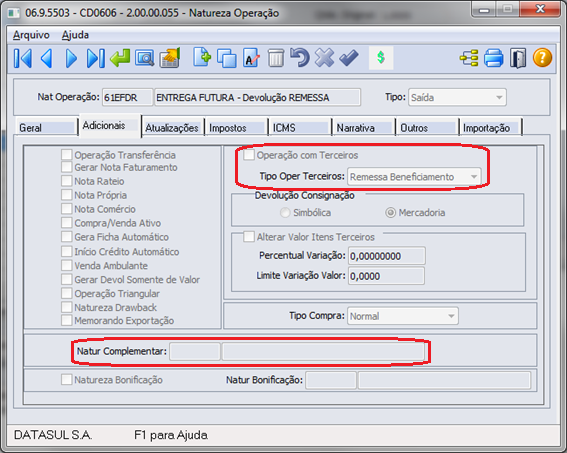This screenshot has height=453, width=567.
Task: Click the Percentual Variação field
Action: click(x=386, y=256)
